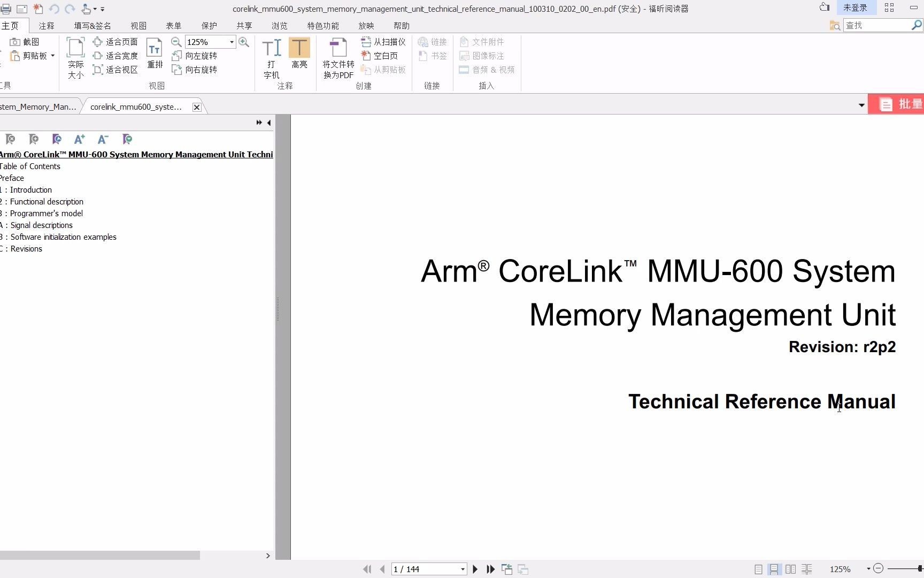Click the advanced search folder icon

click(835, 25)
